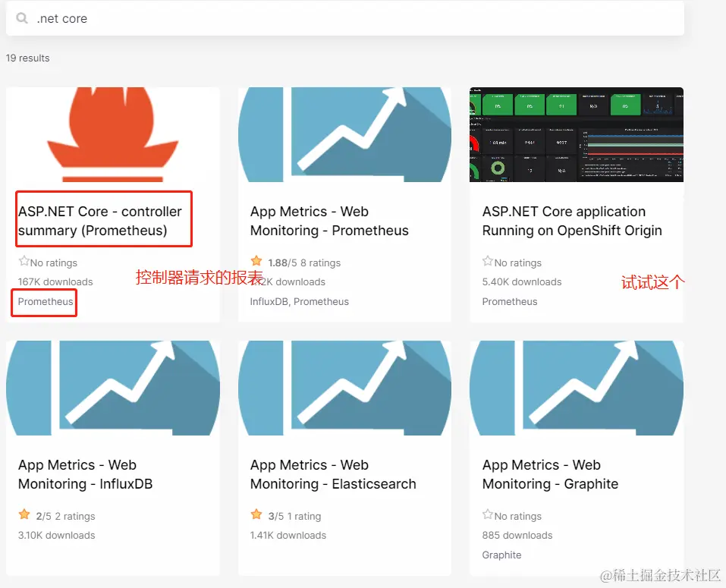Click the search magnifier icon

[22, 18]
